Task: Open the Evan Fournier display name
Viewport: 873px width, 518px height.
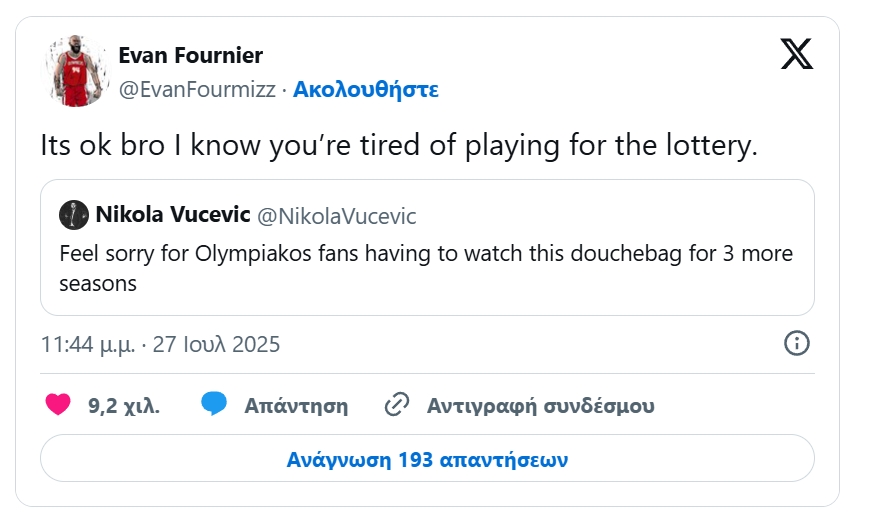Action: point(190,56)
